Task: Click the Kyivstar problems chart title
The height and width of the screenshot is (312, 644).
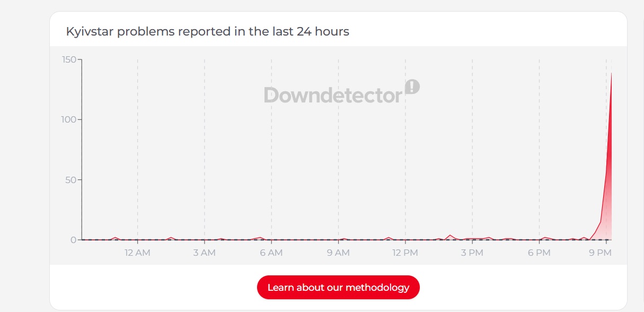Action: pos(207,31)
